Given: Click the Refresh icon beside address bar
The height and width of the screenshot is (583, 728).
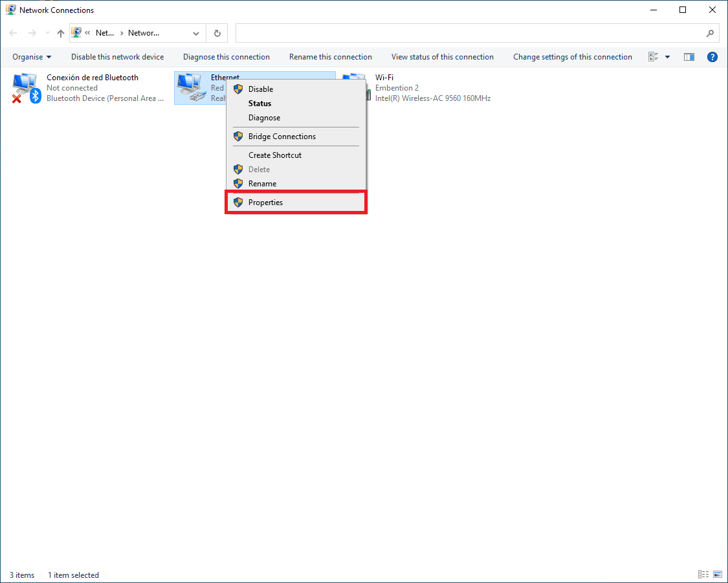Looking at the screenshot, I should pos(217,34).
